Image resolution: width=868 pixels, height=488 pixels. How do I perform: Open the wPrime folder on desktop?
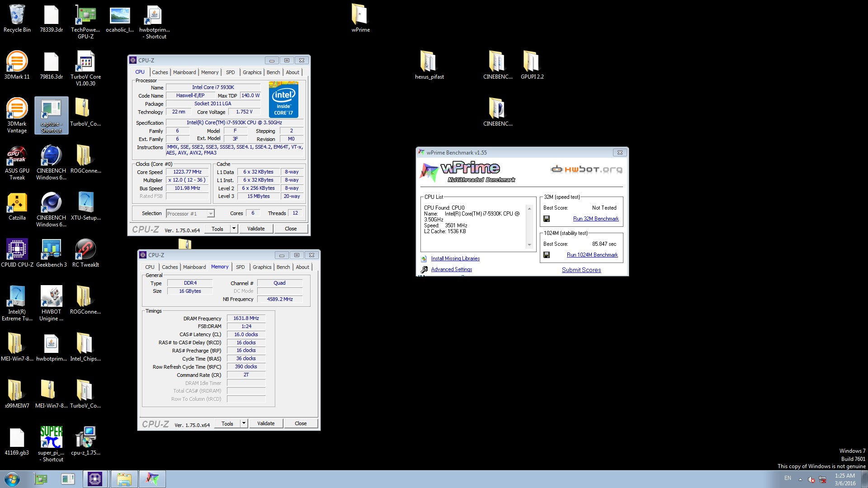pyautogui.click(x=360, y=18)
